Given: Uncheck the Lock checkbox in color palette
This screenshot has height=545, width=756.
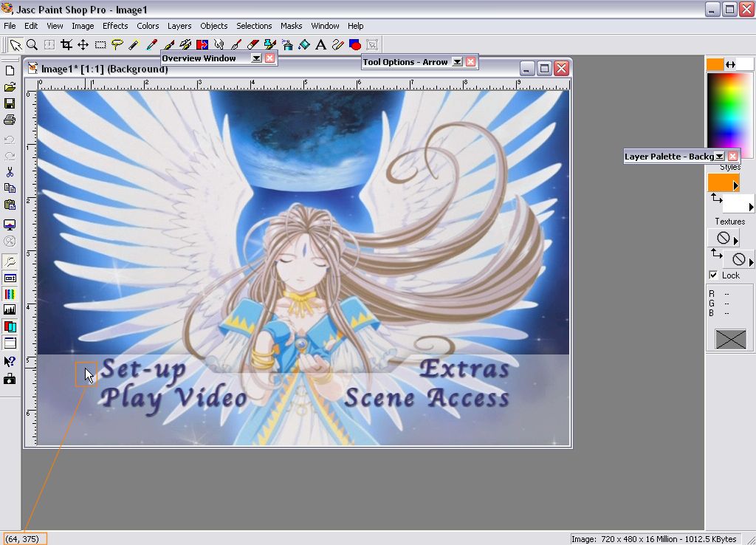Looking at the screenshot, I should tap(713, 275).
